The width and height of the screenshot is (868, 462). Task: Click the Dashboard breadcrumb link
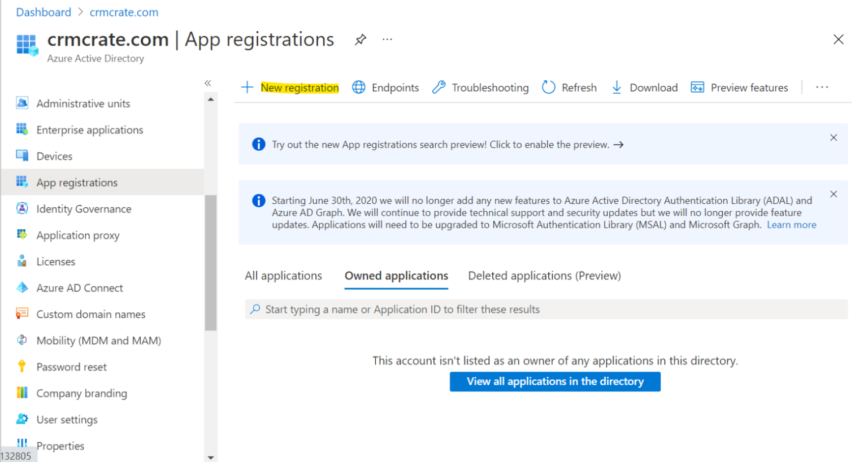(x=44, y=12)
